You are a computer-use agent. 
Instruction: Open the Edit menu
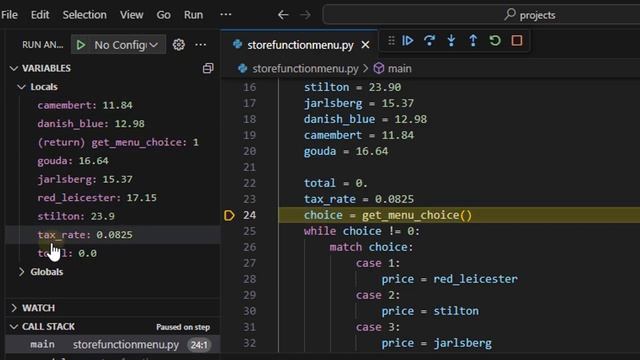(40, 15)
